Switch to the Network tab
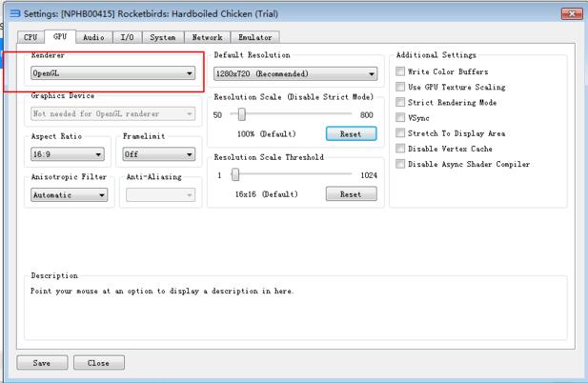The image size is (588, 383). pos(208,37)
